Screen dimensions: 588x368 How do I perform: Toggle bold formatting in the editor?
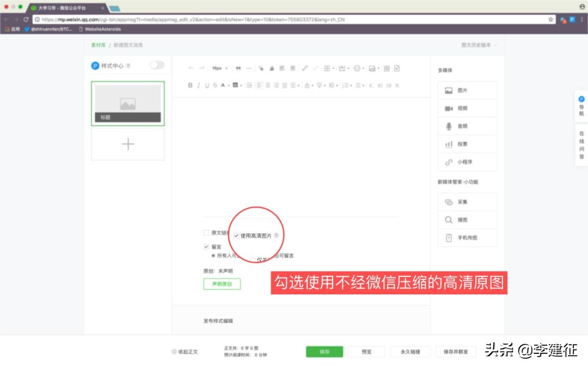(x=189, y=85)
